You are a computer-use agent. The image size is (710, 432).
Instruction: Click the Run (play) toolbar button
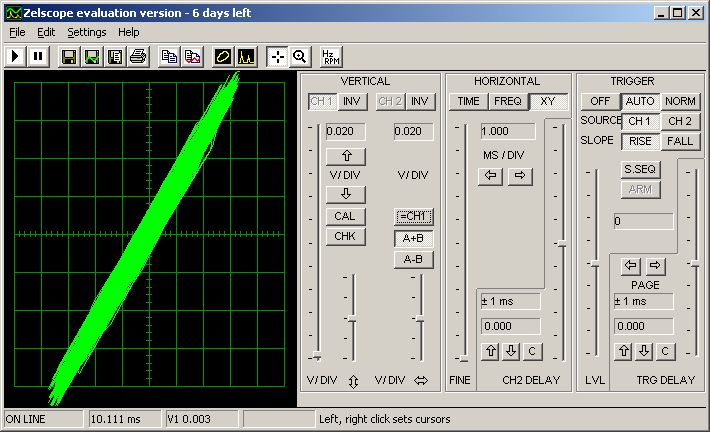point(16,56)
